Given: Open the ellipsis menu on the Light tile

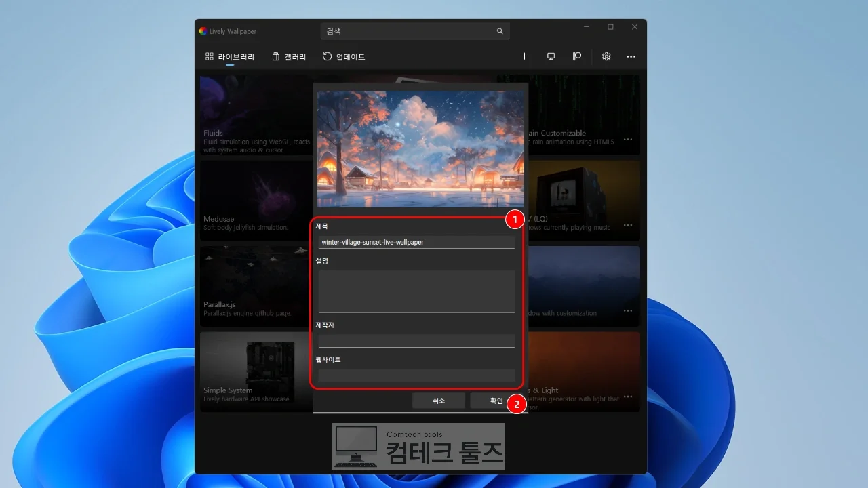Looking at the screenshot, I should click(x=628, y=396).
